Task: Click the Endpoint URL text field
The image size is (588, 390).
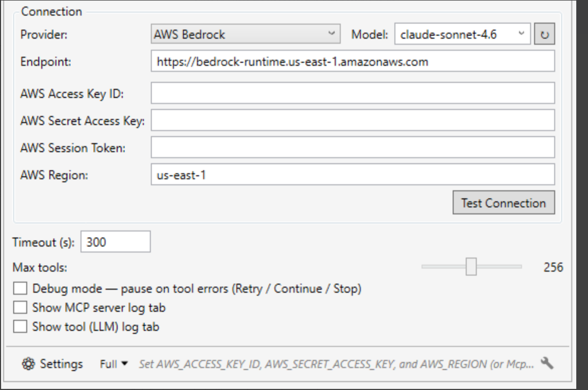Action: coord(353,61)
